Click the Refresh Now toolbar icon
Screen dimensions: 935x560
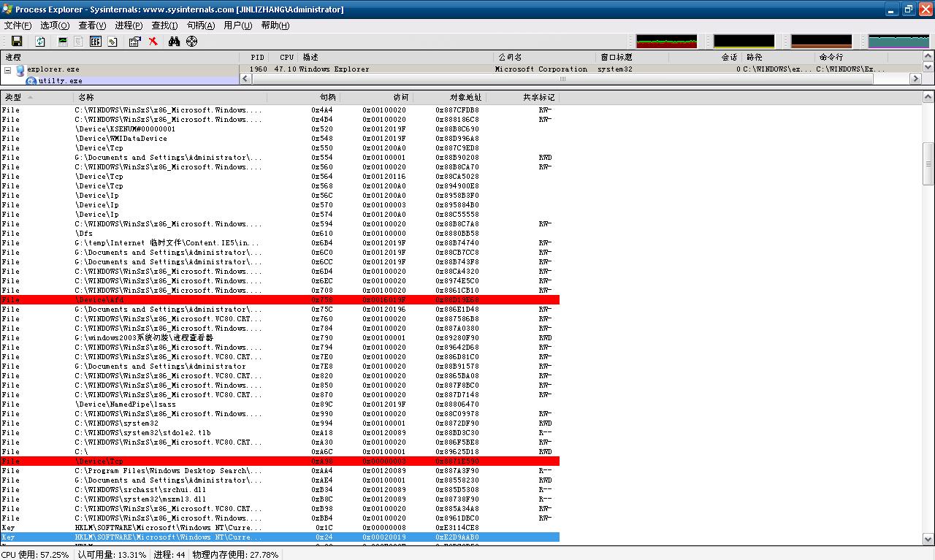coord(41,42)
